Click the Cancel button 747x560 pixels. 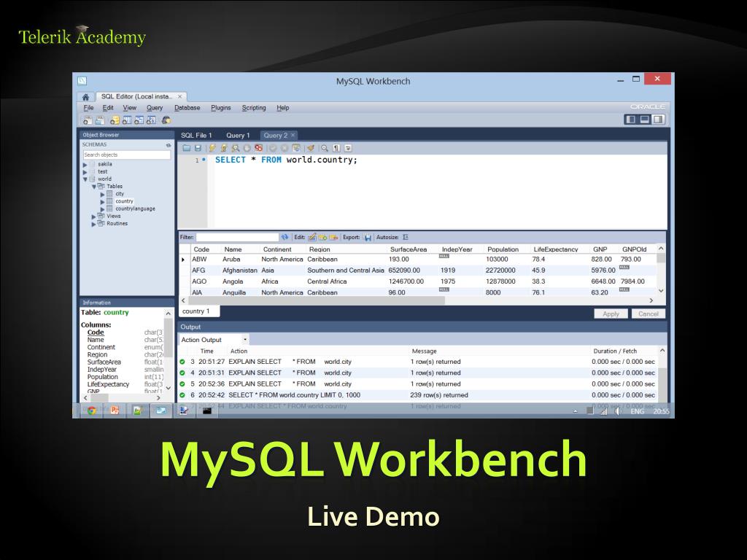pyautogui.click(x=649, y=314)
